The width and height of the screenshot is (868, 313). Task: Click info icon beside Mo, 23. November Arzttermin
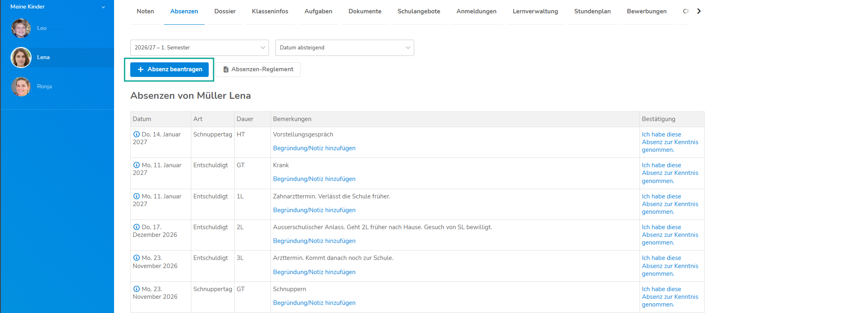click(137, 258)
